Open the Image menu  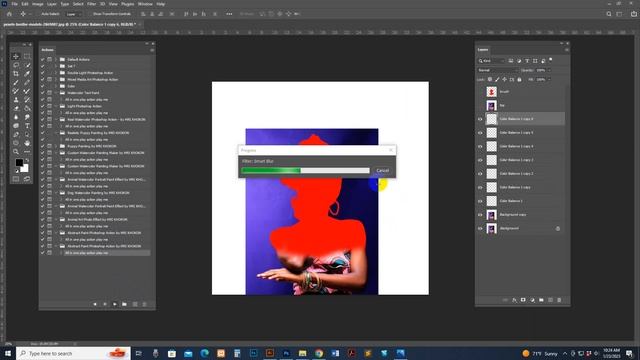pyautogui.click(x=38, y=4)
